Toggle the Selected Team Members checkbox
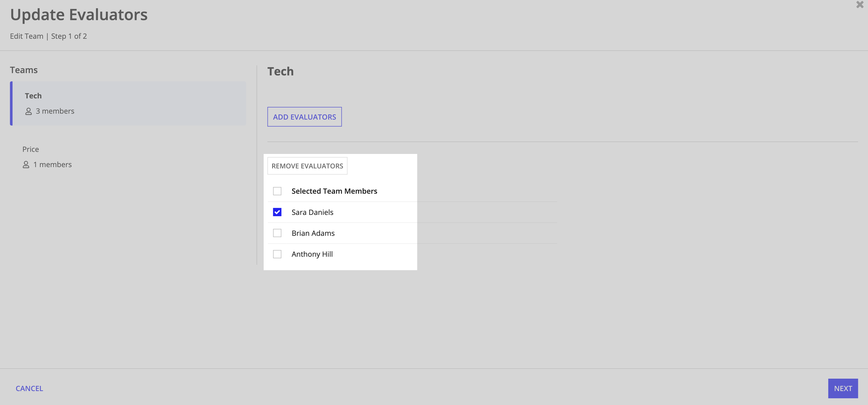The height and width of the screenshot is (405, 868). click(x=277, y=191)
